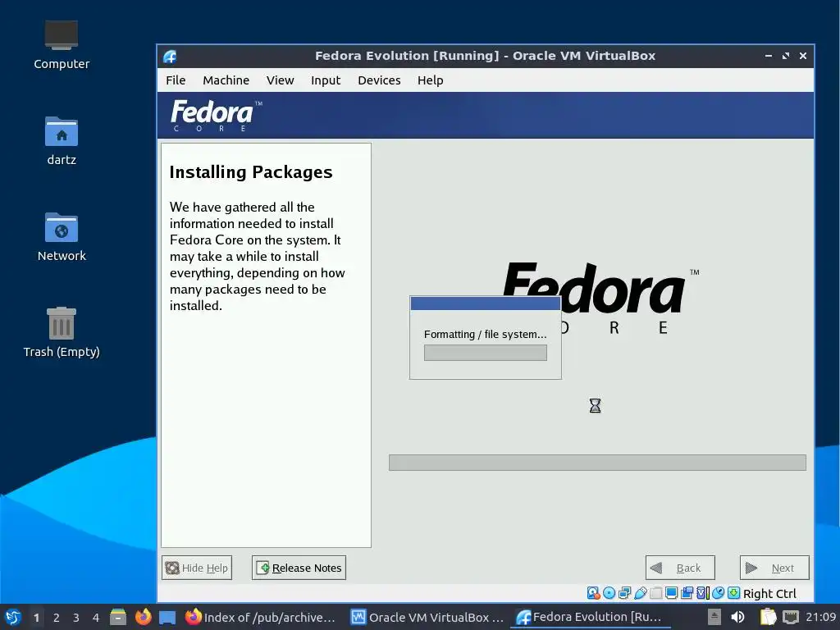The width and height of the screenshot is (840, 630).
Task: Click the recording/overlapping screens indicator icon
Action: coord(687,593)
